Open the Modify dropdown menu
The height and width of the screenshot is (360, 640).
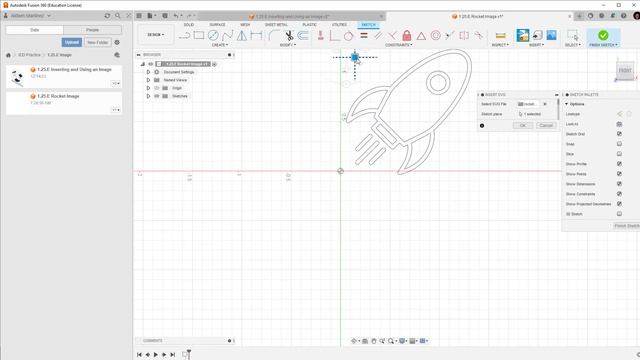(288, 45)
